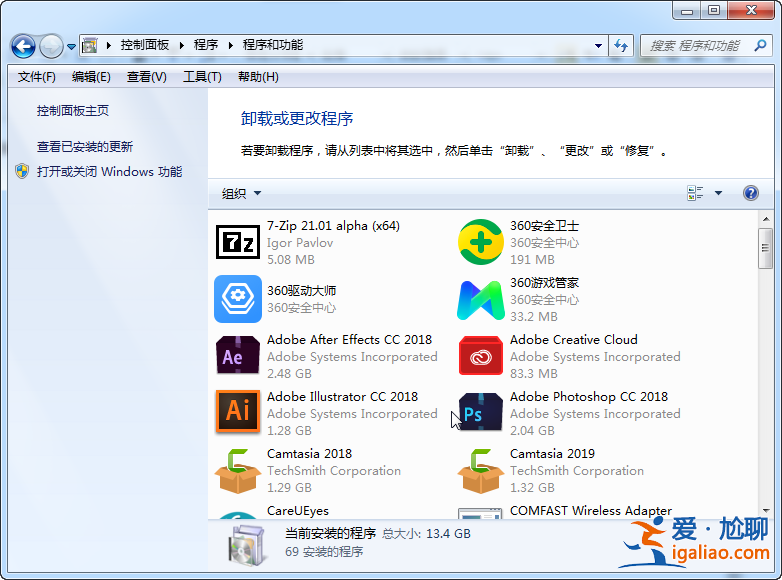Click the 7-Zip program icon
This screenshot has height=580, width=782.
click(237, 242)
